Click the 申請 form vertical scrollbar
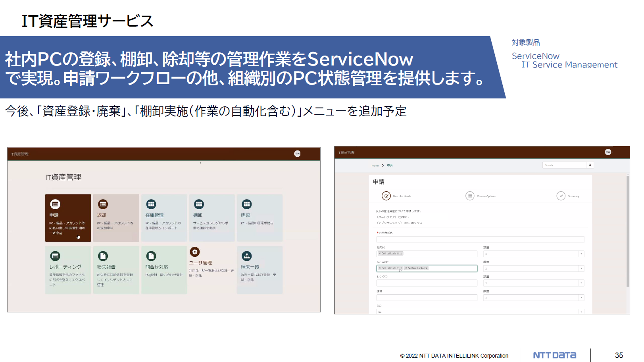Image resolution: width=644 pixels, height=362 pixels. [628, 231]
